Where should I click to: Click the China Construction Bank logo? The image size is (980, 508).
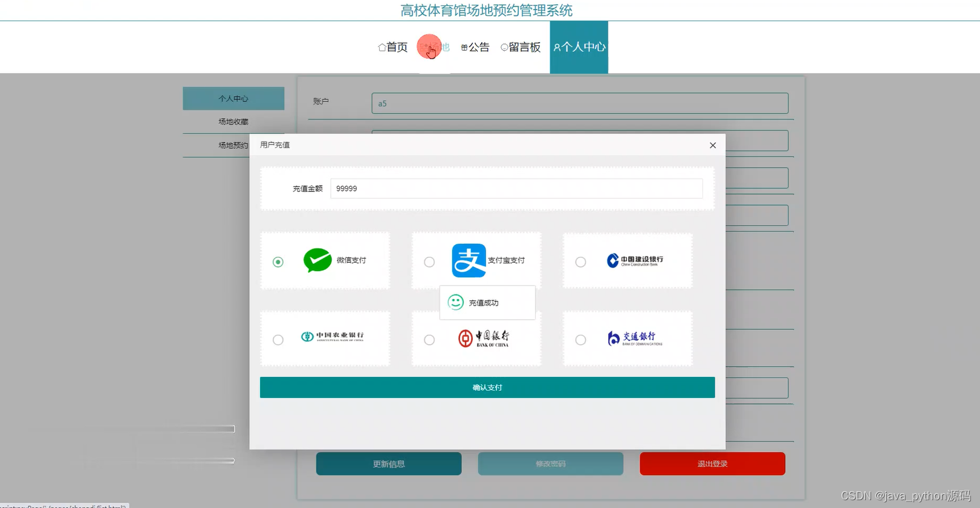pos(635,260)
